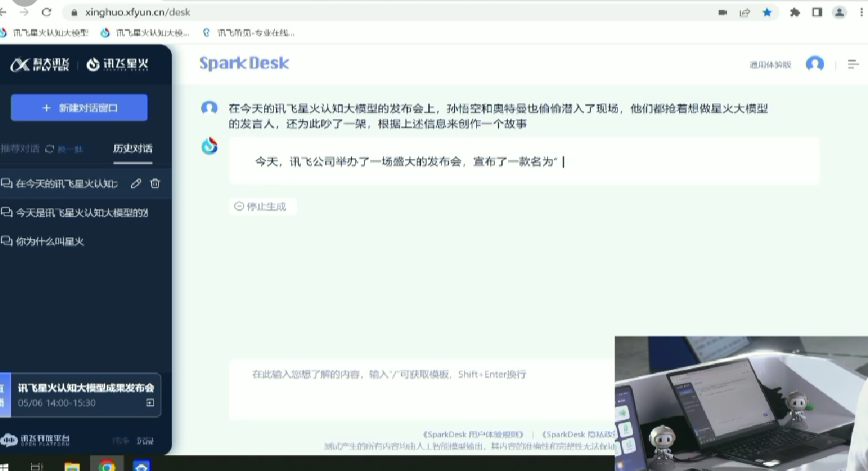This screenshot has height=471, width=868.
Task: Open the 《SparkDesk 用户体验规则》 link
Action: [x=473, y=434]
